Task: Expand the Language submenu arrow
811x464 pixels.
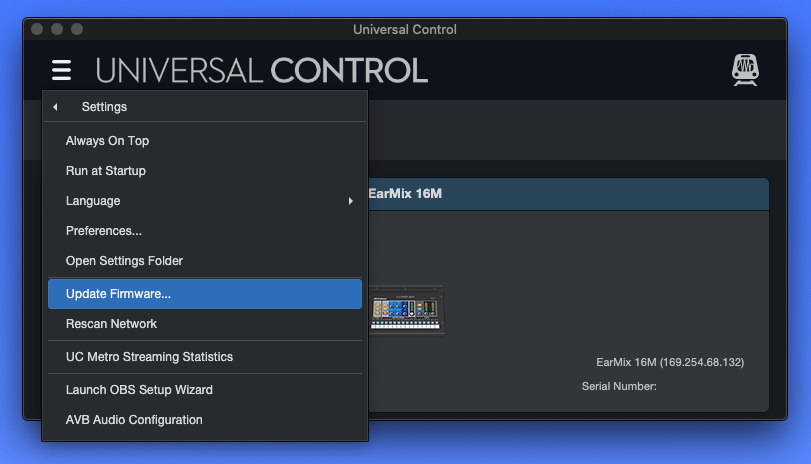Action: pos(351,201)
